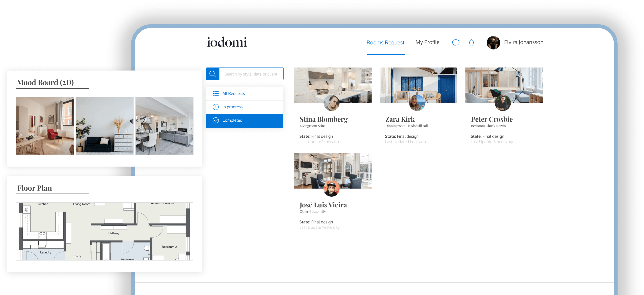644x295 pixels.
Task: Click the 'Kitchen' label on floor plan
Action: click(x=43, y=204)
